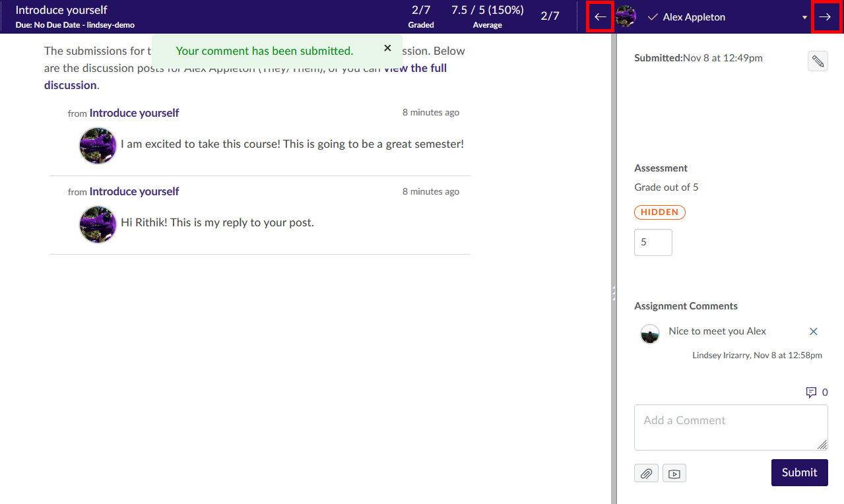The width and height of the screenshot is (844, 504).
Task: Advance to the next student arrow
Action: tap(825, 17)
